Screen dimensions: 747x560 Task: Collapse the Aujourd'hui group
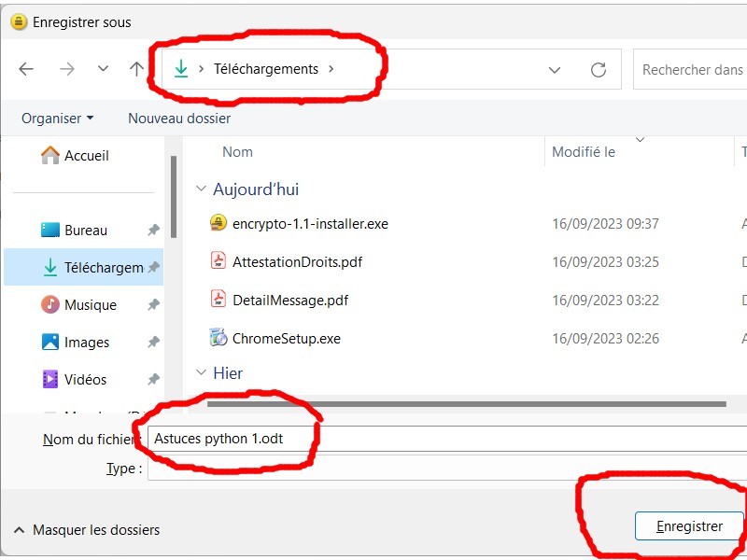click(201, 189)
